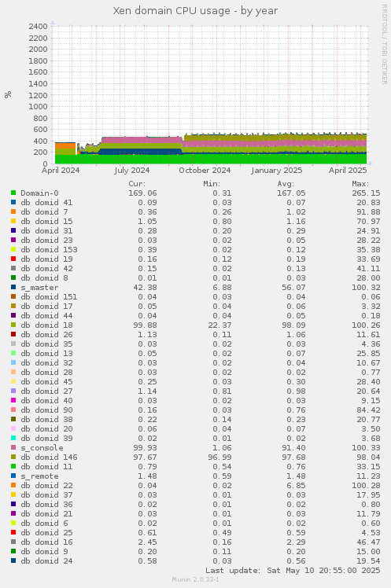Click the db domid 22 average value '6.85'
The image size is (391, 588).
point(296,486)
